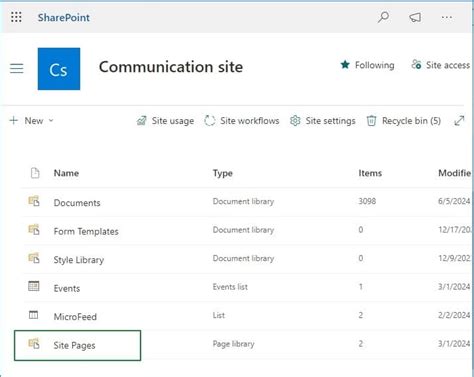Viewport: 474px width, 377px height.
Task: Click the Cs site logo tile
Action: (x=59, y=69)
